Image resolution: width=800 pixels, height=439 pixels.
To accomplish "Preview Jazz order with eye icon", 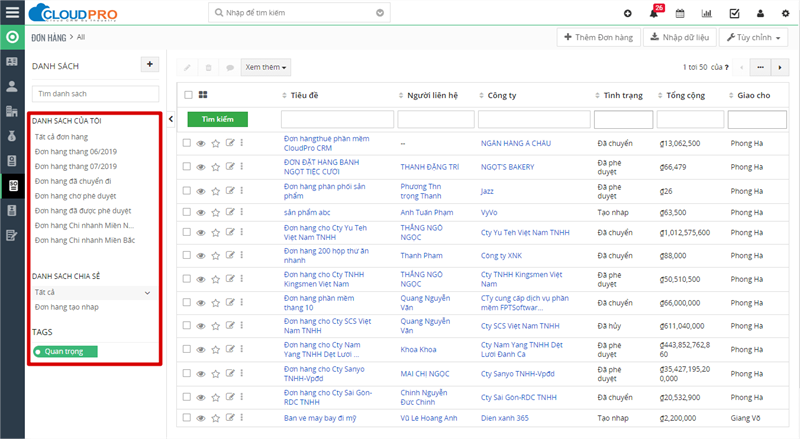I will [x=201, y=191].
